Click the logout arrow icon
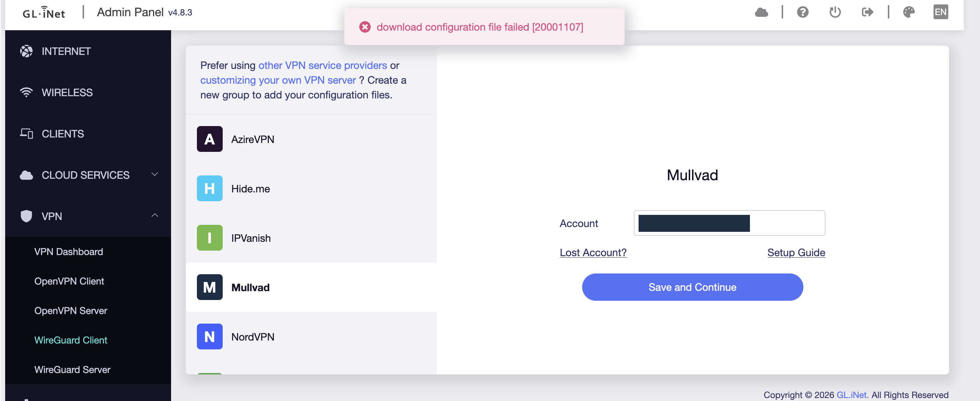This screenshot has width=980, height=401. click(868, 12)
